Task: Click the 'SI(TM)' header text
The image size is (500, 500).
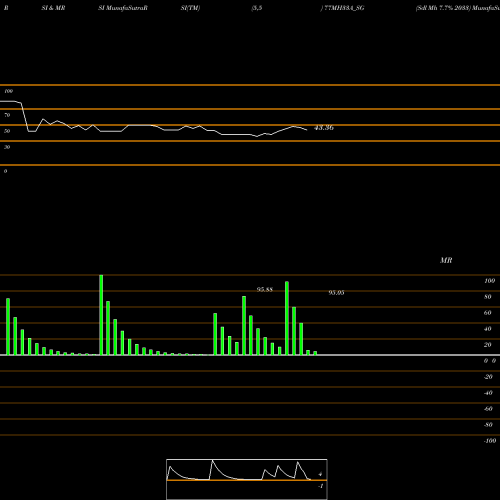Action: 190,8
